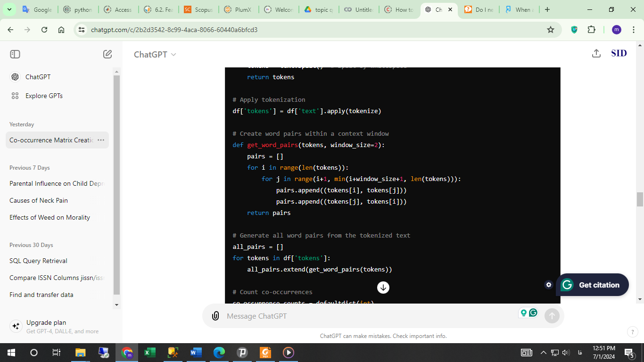Open the help question mark button

632,332
